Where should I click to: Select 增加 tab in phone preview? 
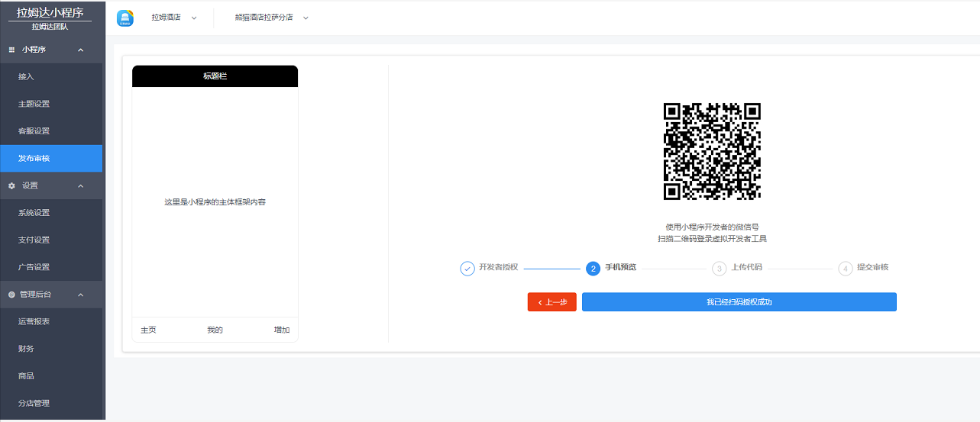point(282,330)
